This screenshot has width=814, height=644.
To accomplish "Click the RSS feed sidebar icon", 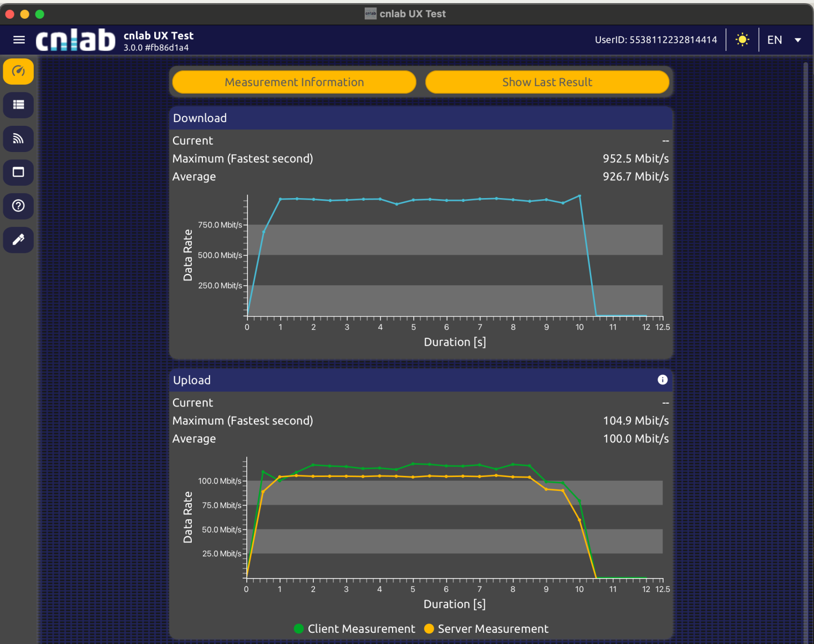I will click(19, 139).
